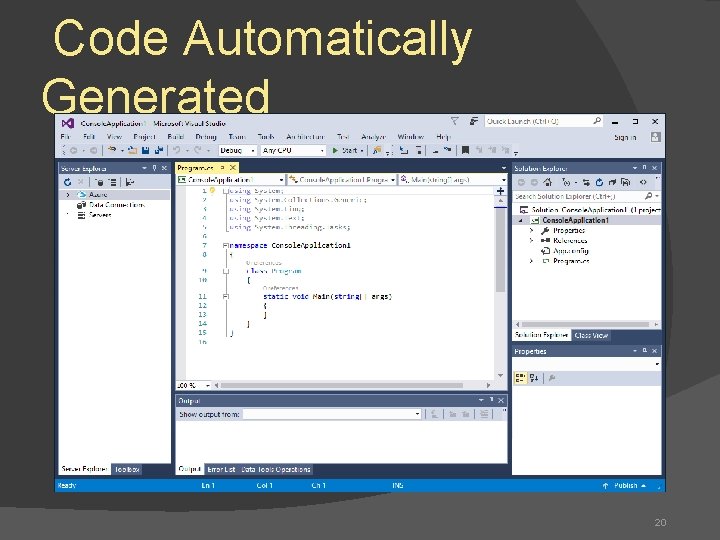The height and width of the screenshot is (540, 720).
Task: Open the Debug menu
Action: click(206, 137)
